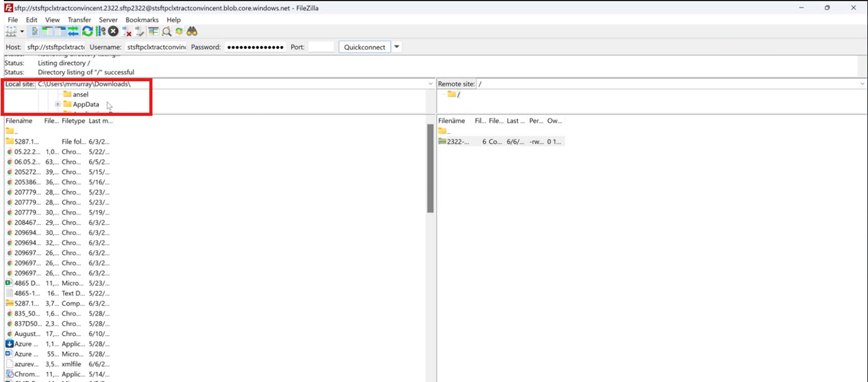Image resolution: width=868 pixels, height=382 pixels.
Task: Open the Help menu
Action: point(173,20)
